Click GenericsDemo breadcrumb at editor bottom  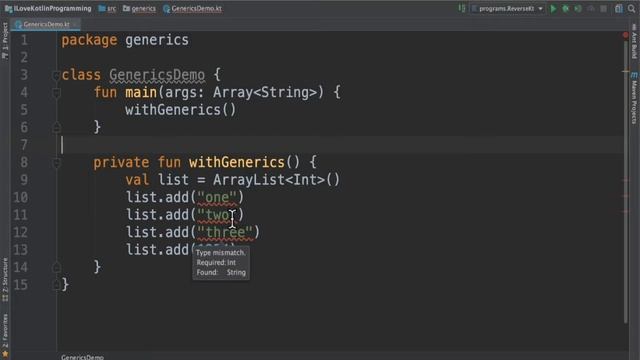point(82,357)
